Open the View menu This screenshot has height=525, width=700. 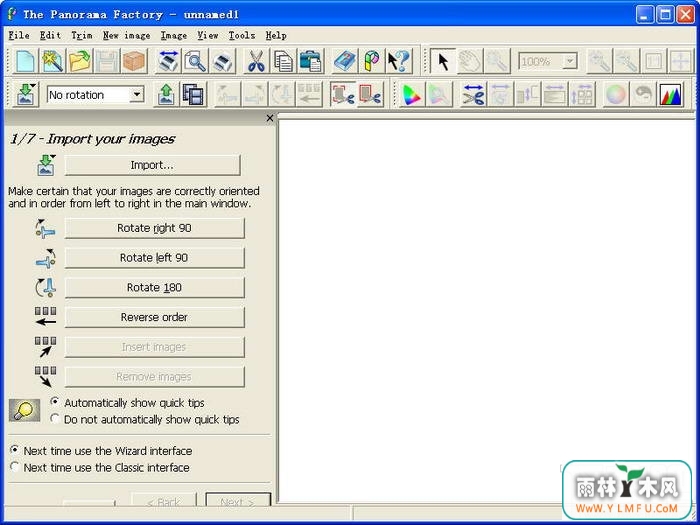click(x=208, y=35)
